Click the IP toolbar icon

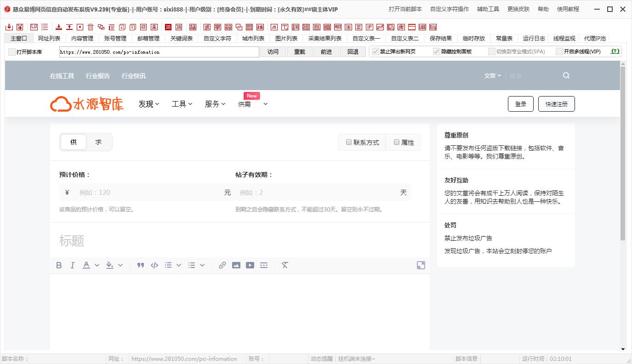370,27
